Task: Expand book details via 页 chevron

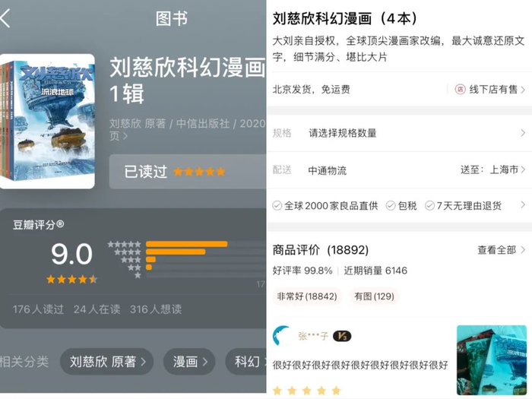Action: click(x=125, y=136)
